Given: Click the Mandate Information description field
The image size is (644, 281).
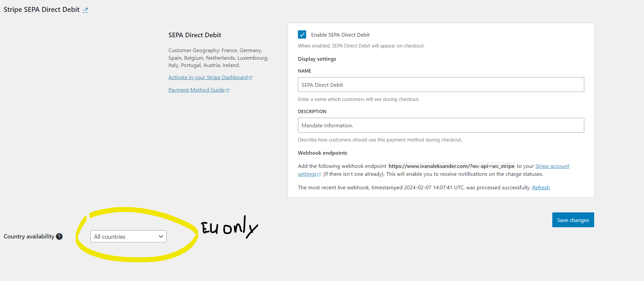Looking at the screenshot, I should 441,125.
